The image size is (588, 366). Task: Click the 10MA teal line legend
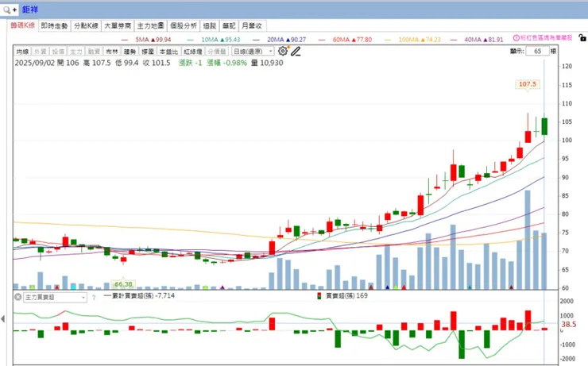click(x=214, y=40)
